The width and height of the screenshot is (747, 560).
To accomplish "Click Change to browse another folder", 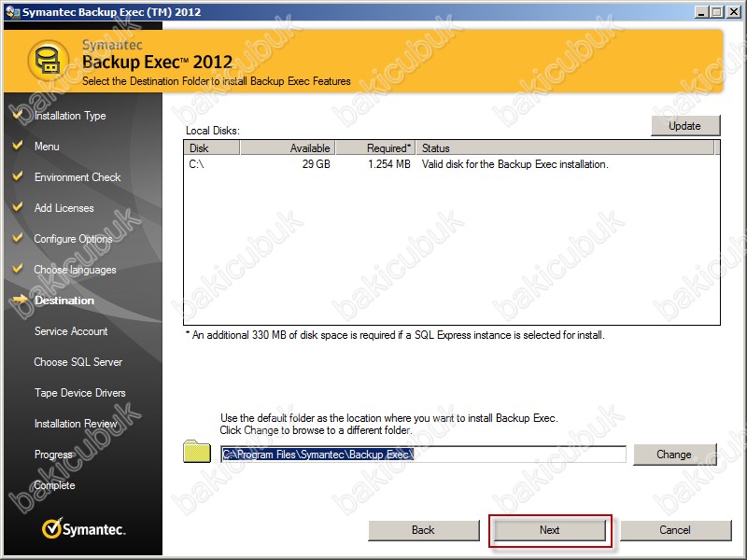I will click(x=674, y=455).
